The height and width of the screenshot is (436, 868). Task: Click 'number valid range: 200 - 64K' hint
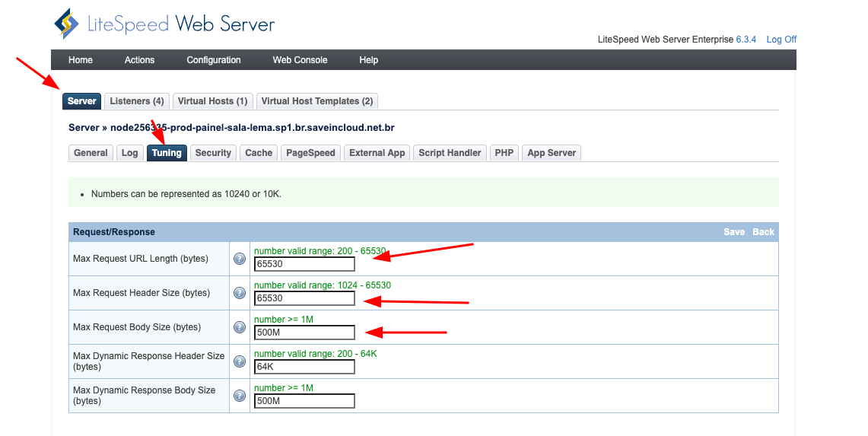coord(316,354)
